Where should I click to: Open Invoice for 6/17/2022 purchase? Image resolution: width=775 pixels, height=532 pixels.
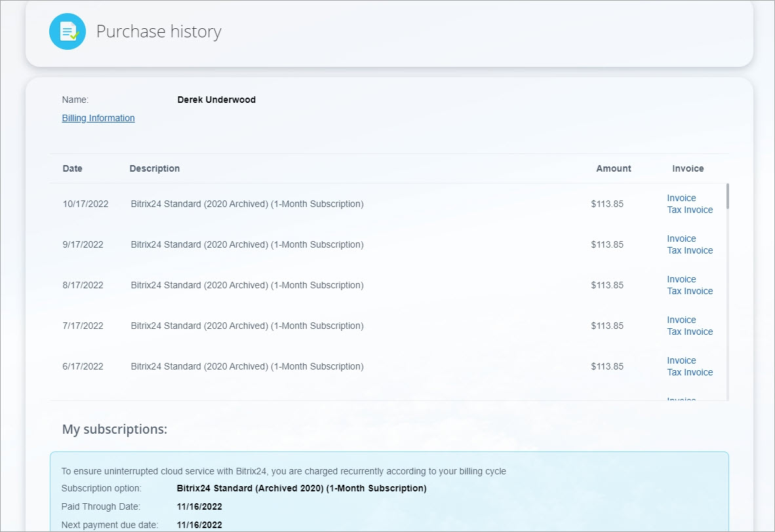click(681, 360)
